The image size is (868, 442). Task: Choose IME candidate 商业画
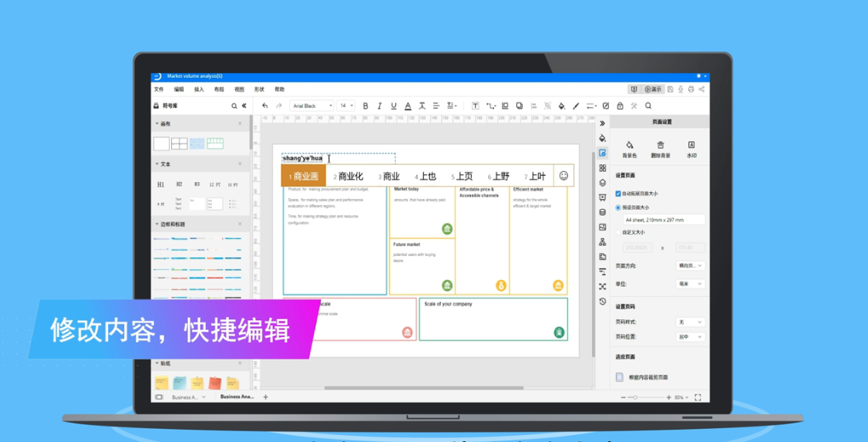(304, 176)
